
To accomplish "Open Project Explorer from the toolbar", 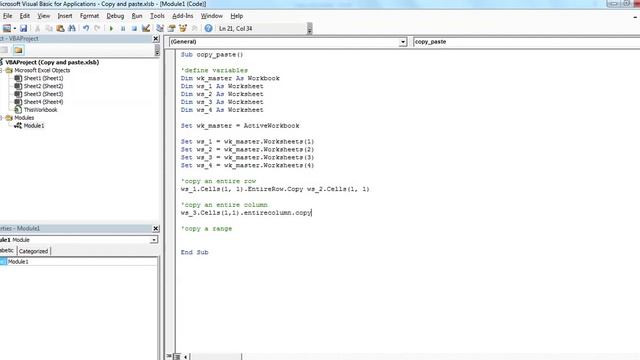I will [160, 29].
